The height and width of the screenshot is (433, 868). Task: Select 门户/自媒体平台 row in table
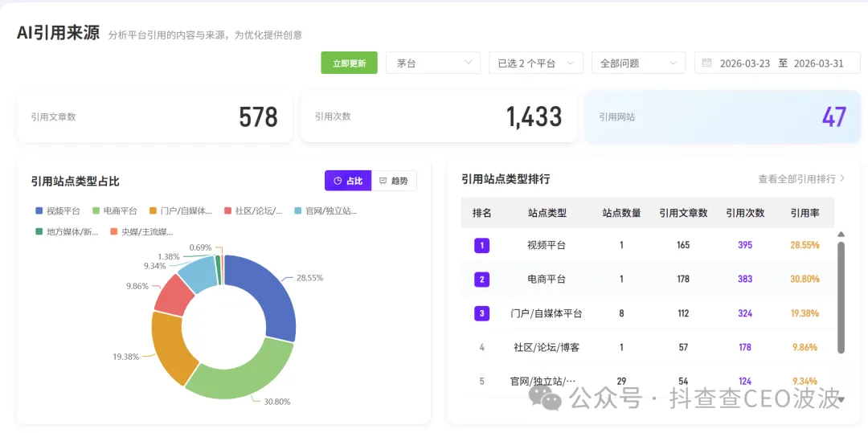click(x=648, y=313)
